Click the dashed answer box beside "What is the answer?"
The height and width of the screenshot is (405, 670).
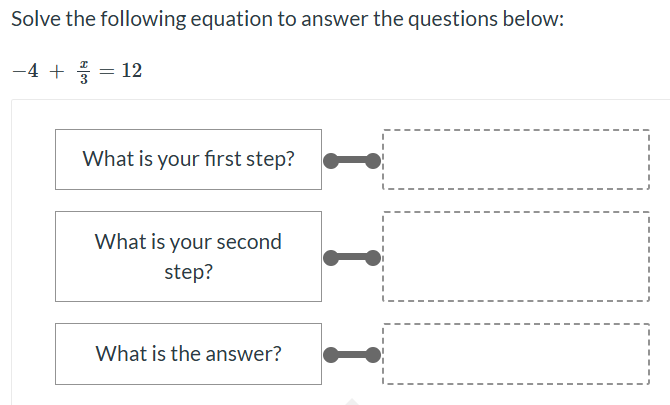(x=516, y=354)
